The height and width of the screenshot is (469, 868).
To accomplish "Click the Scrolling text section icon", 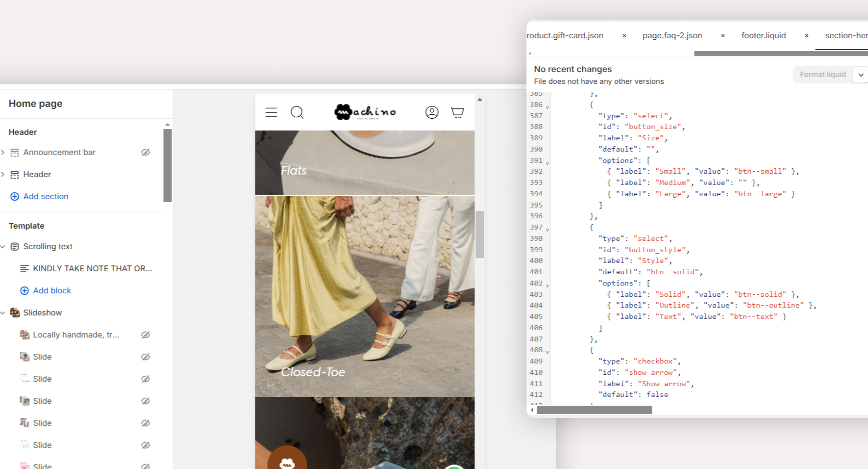I will click(15, 246).
